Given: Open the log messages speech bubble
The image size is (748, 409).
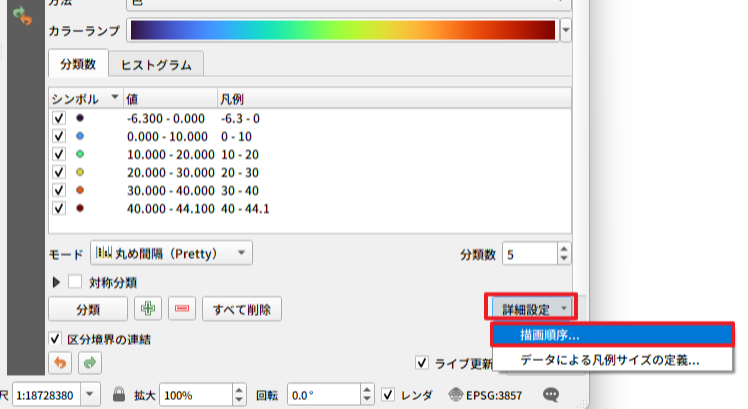Looking at the screenshot, I should (550, 394).
